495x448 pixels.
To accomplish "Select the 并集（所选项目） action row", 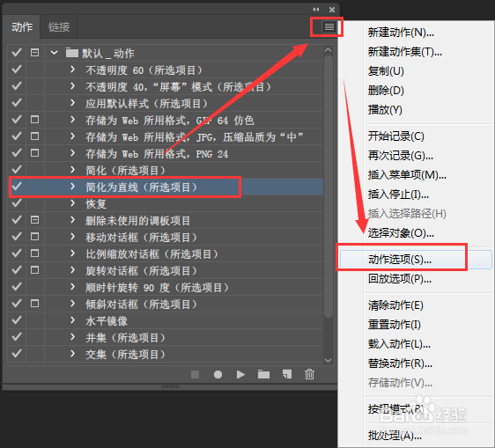I will click(x=165, y=338).
